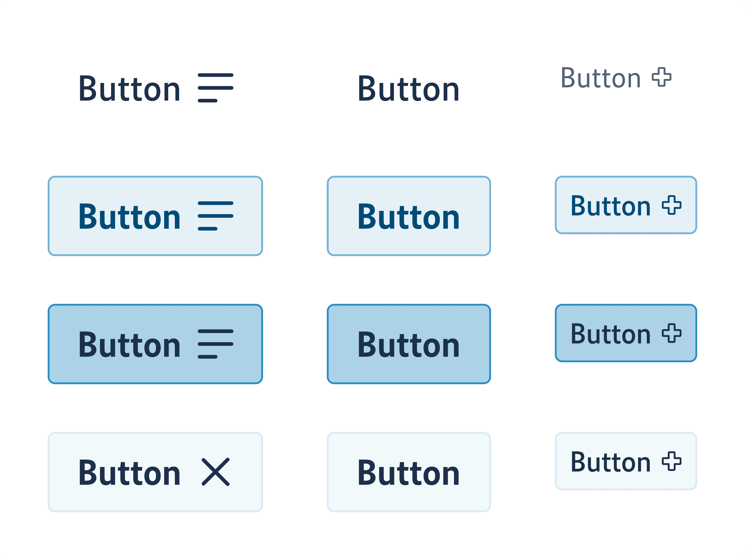Viewport: 745px width, 560px height.
Task: Click the X icon in the pale blue button
Action: tap(216, 472)
